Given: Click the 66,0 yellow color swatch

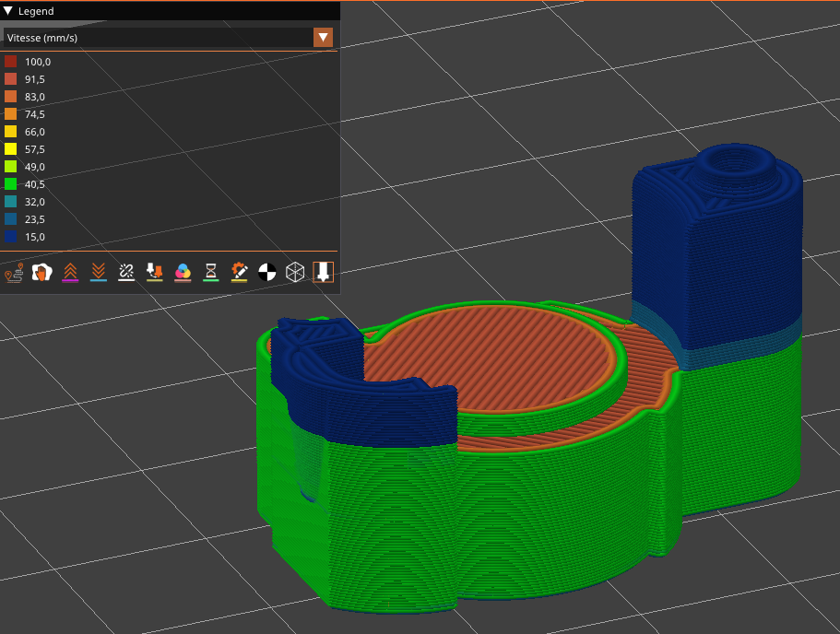Looking at the screenshot, I should (11, 132).
